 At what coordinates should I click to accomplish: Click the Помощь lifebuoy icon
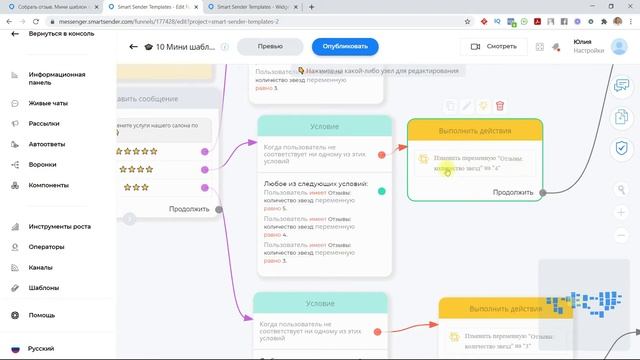click(15, 315)
